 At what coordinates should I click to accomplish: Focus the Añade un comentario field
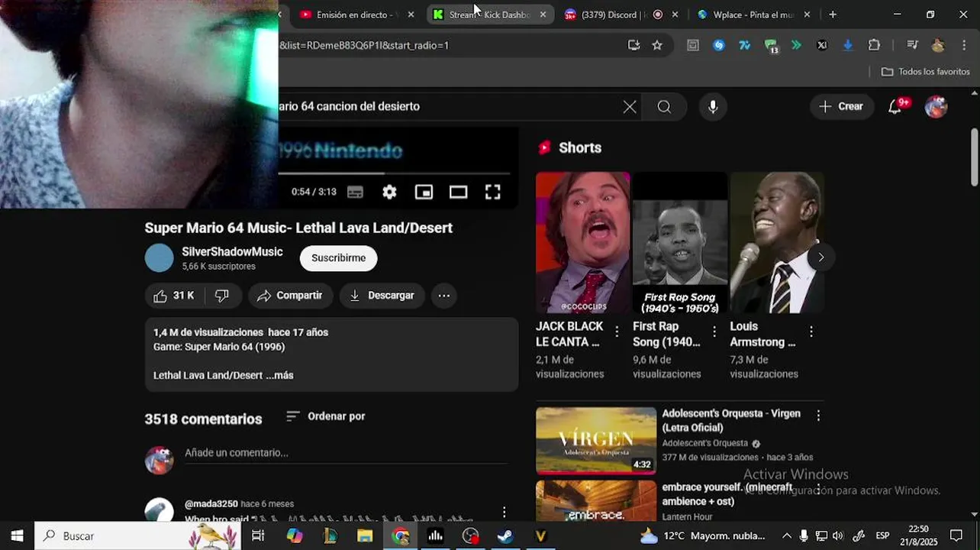point(346,453)
